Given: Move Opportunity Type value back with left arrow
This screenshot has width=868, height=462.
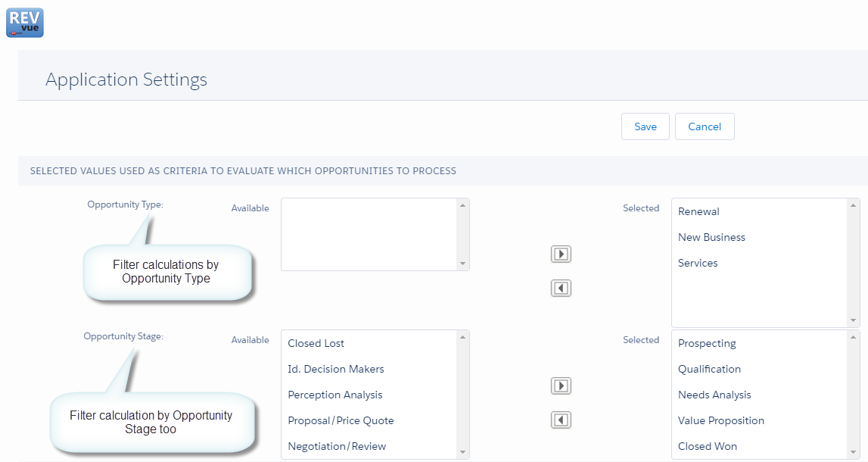Looking at the screenshot, I should (x=561, y=288).
